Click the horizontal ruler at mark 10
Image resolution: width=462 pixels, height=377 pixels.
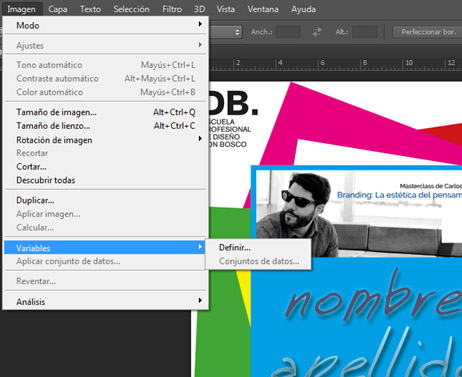click(x=409, y=63)
